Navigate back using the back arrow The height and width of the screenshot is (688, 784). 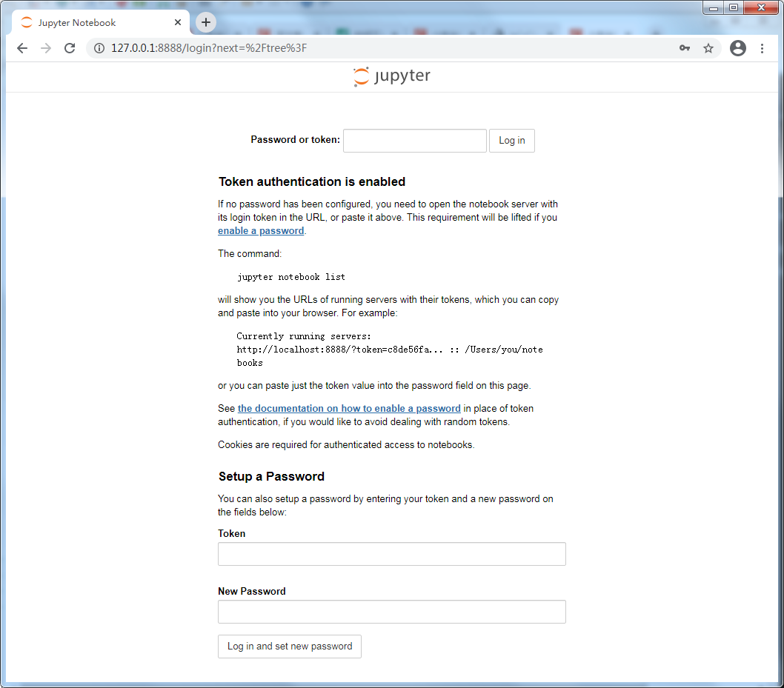pos(21,47)
